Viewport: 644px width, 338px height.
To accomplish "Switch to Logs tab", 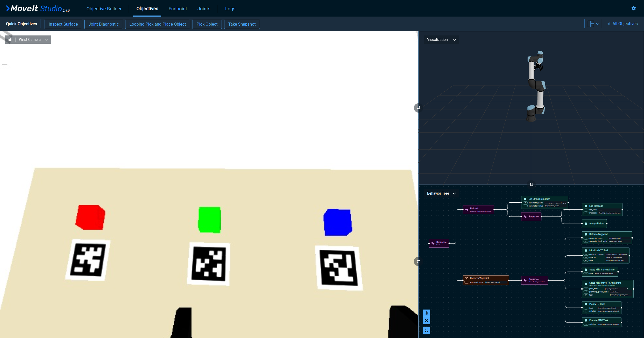I will pos(230,9).
